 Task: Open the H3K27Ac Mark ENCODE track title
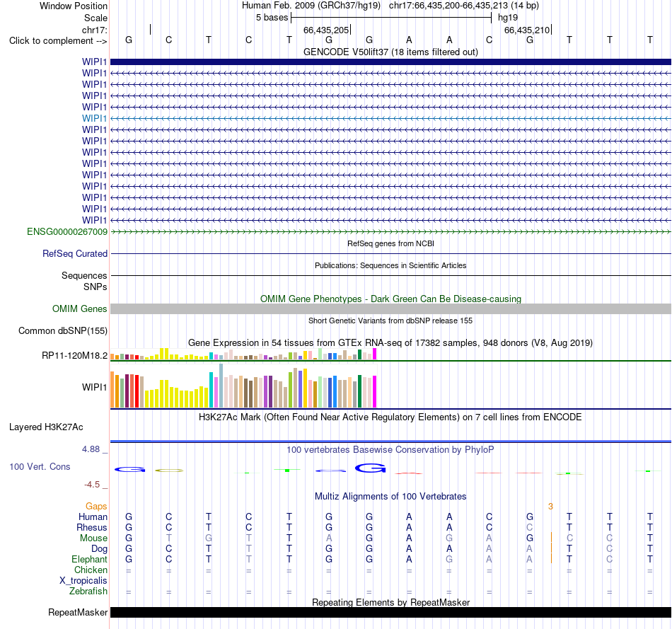[x=390, y=417]
